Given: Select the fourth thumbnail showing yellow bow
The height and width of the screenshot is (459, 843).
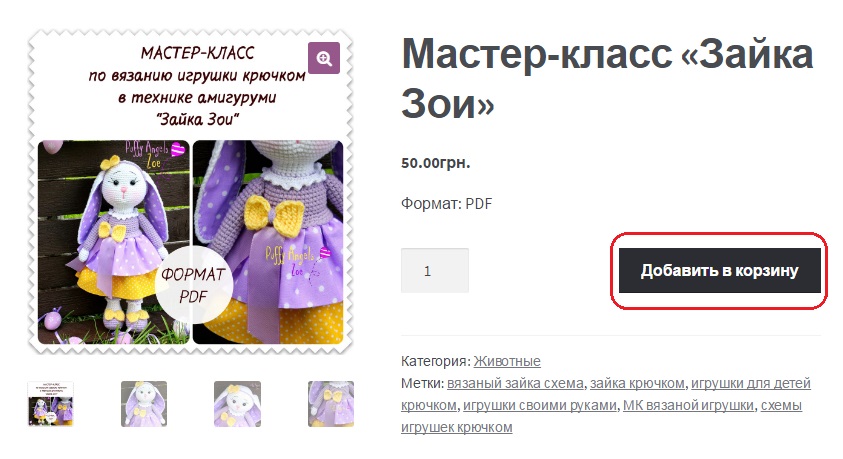Looking at the screenshot, I should tap(331, 404).
